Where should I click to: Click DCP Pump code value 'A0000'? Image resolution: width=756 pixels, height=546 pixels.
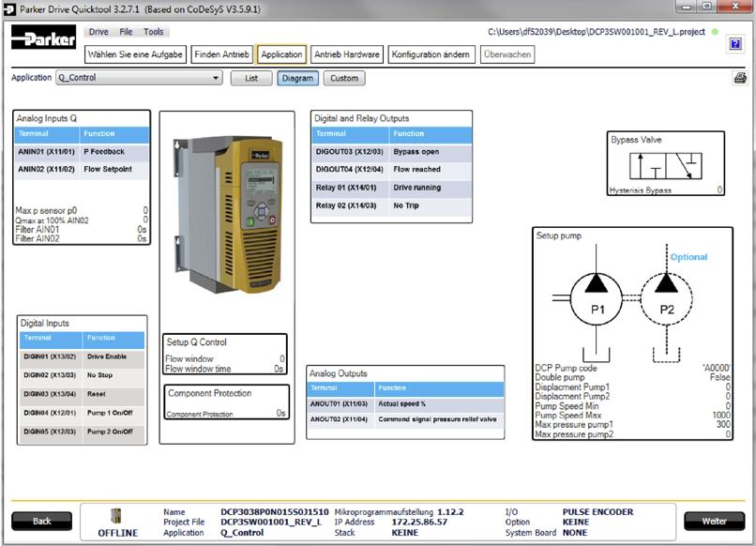[716, 368]
